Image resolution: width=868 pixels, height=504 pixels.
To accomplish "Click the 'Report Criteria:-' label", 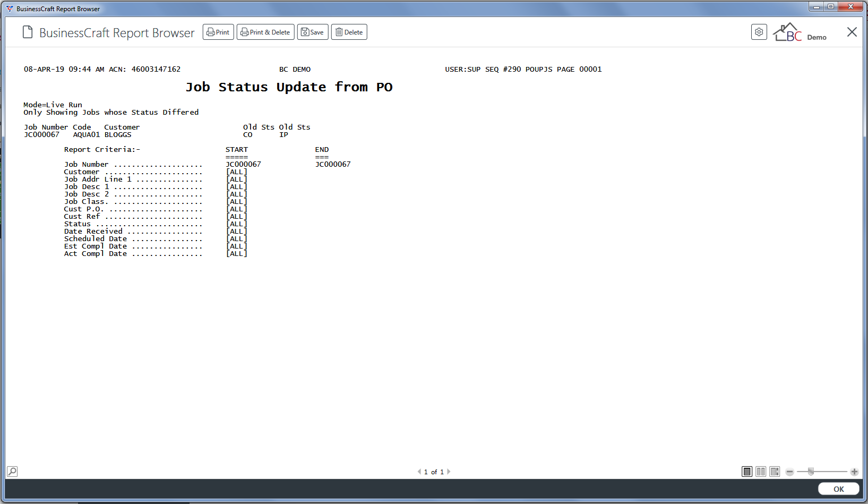I will [x=102, y=150].
